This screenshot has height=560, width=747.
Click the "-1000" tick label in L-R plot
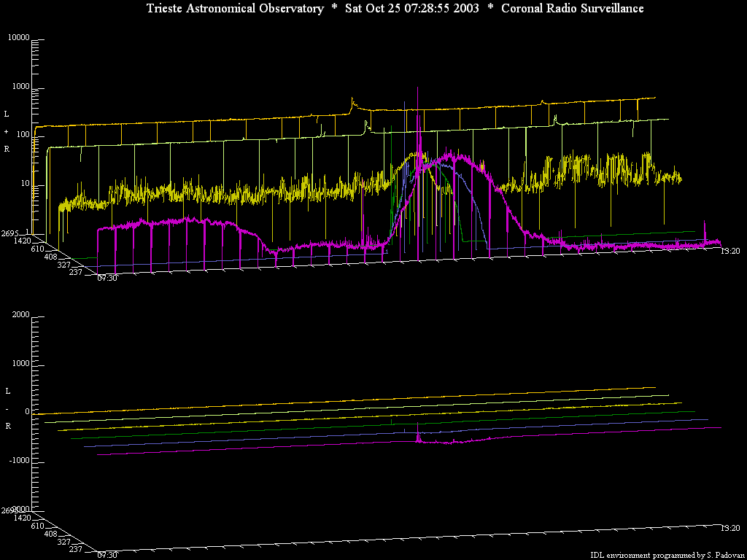[x=20, y=461]
